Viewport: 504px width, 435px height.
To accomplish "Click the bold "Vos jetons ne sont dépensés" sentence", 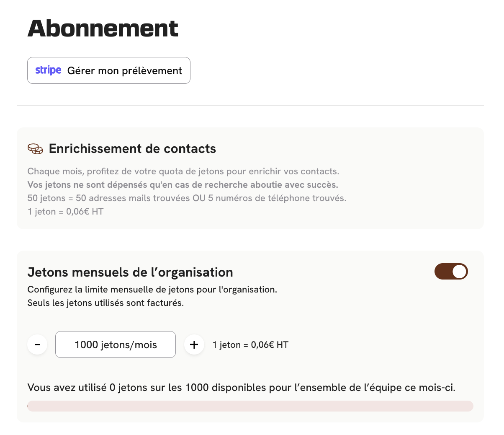I will point(183,185).
